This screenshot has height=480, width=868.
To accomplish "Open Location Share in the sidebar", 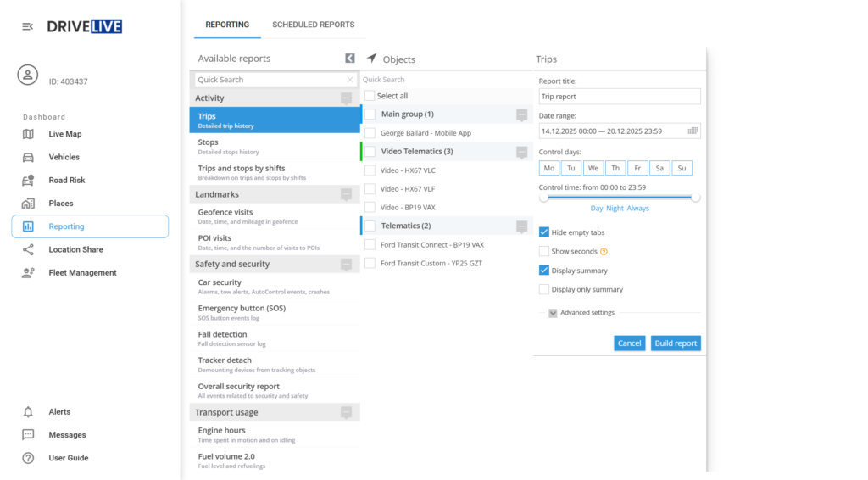I will pyautogui.click(x=75, y=250).
